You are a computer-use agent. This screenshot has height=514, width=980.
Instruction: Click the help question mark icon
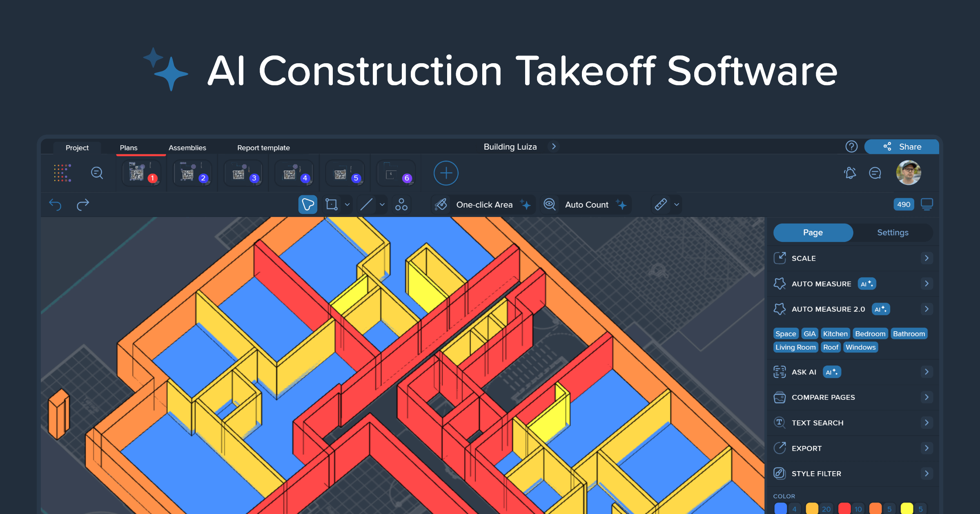click(x=851, y=146)
